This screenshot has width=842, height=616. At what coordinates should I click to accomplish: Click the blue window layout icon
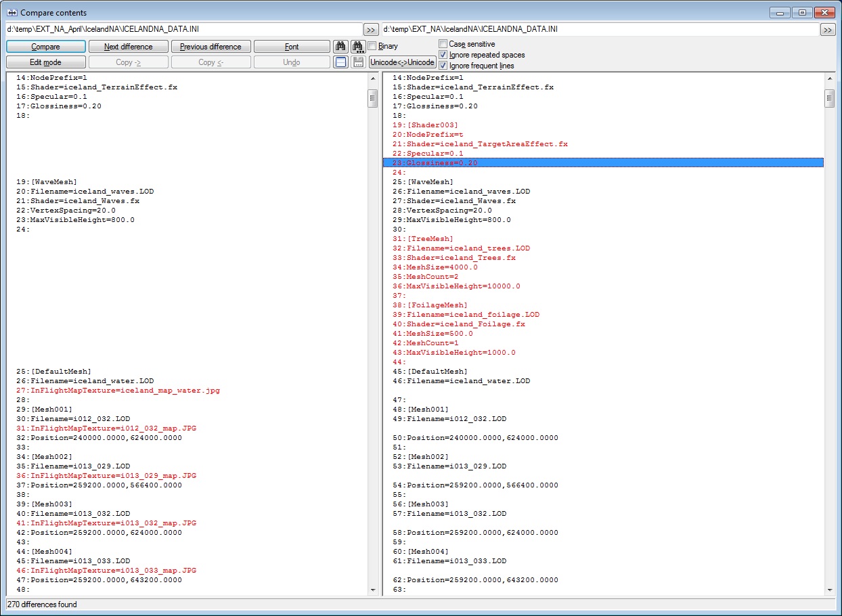click(341, 62)
